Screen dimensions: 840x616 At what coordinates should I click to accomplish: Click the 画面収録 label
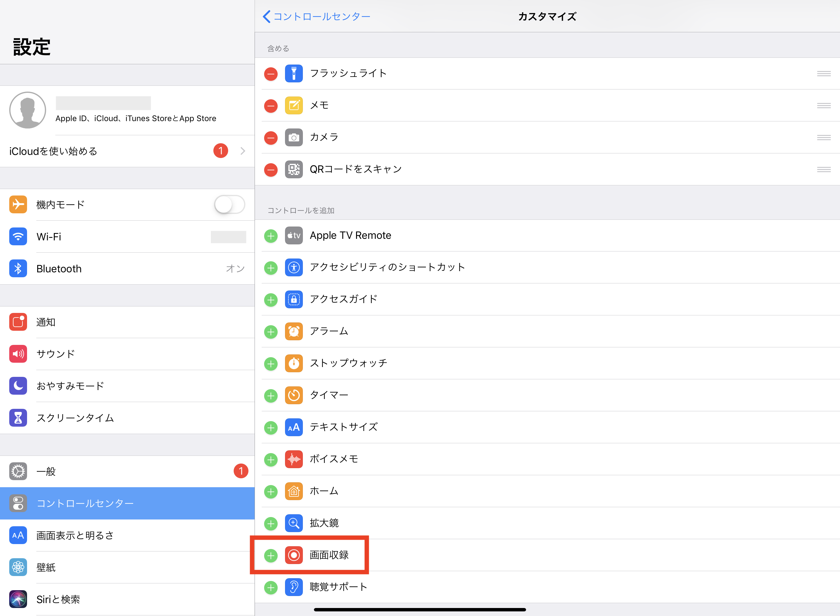point(329,555)
